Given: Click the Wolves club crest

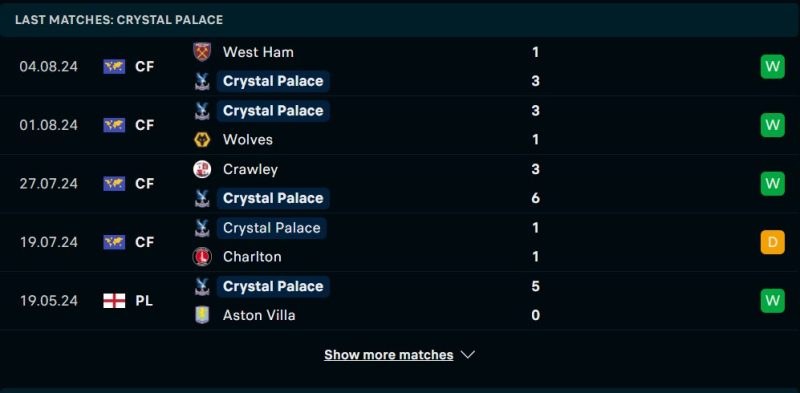Looking at the screenshot, I should click(202, 140).
